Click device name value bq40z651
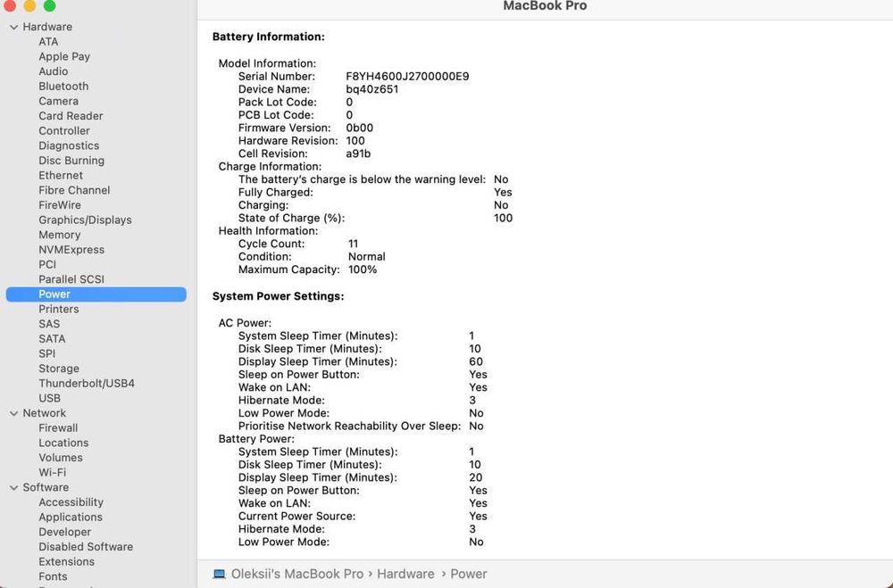 372,89
